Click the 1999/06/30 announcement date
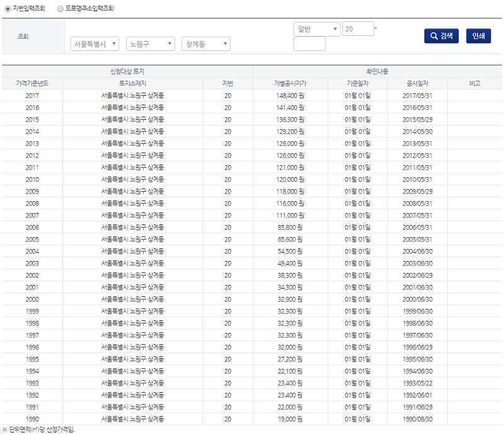504x435 pixels. tap(417, 311)
